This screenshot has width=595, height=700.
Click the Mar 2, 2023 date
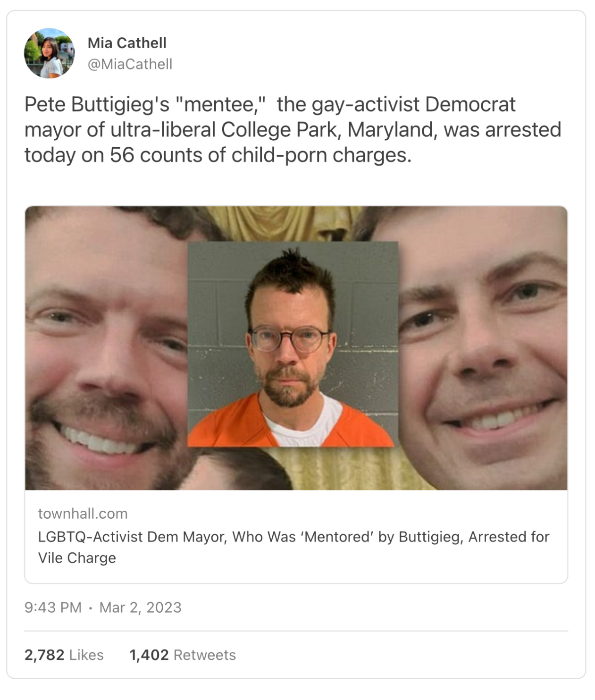point(140,607)
